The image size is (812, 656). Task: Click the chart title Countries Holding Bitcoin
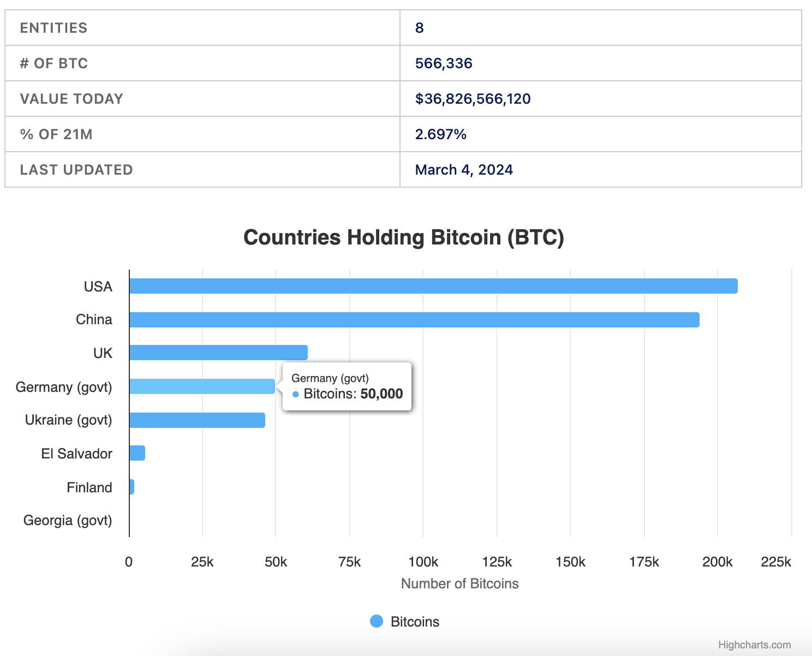403,237
